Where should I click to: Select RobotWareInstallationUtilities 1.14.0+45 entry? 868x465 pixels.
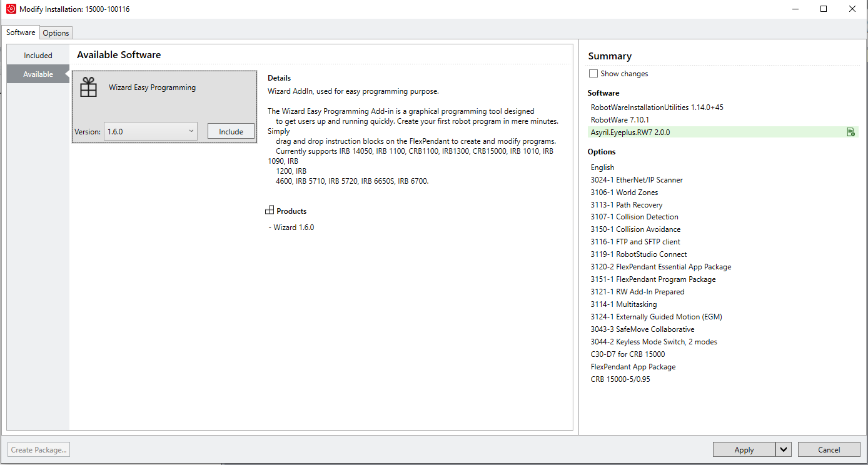[657, 107]
